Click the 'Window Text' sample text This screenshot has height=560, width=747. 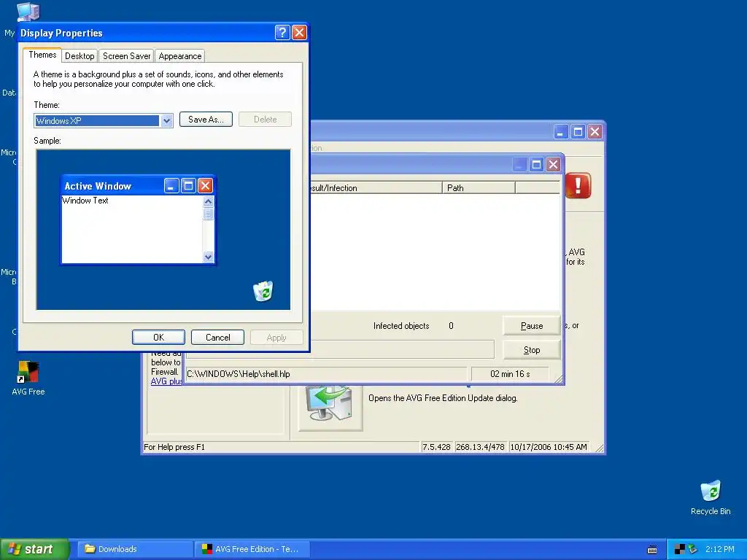point(85,201)
